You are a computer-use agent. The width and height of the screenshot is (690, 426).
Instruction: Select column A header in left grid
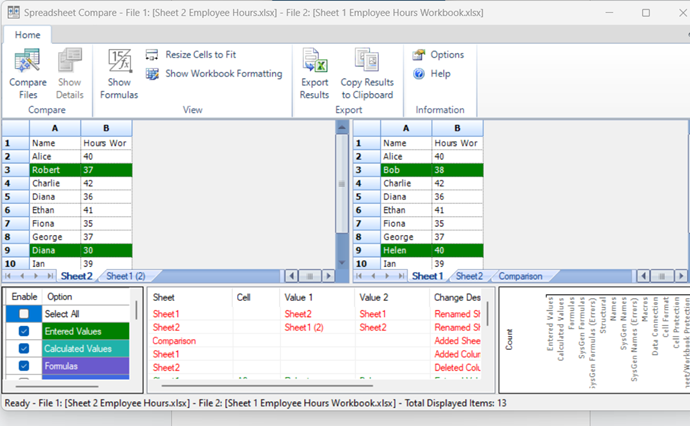[x=55, y=128]
